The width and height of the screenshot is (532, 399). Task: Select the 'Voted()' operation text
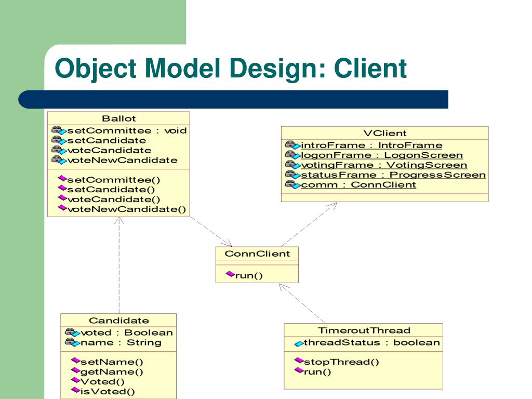pos(102,382)
